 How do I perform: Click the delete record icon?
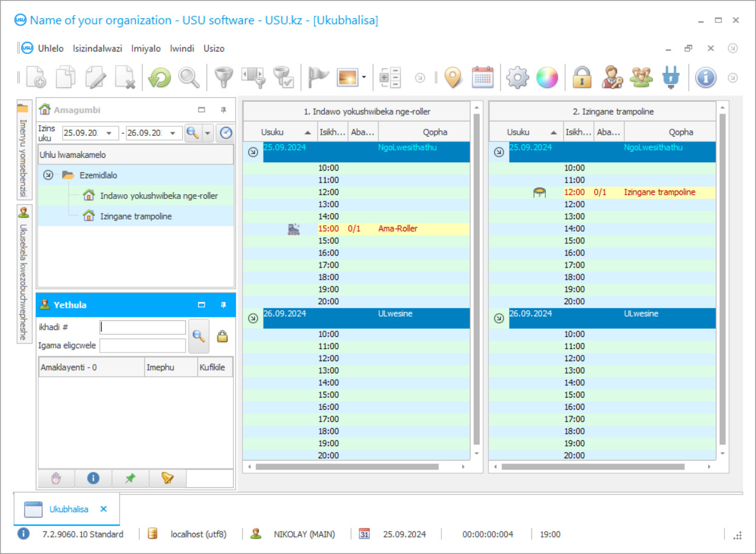(126, 78)
